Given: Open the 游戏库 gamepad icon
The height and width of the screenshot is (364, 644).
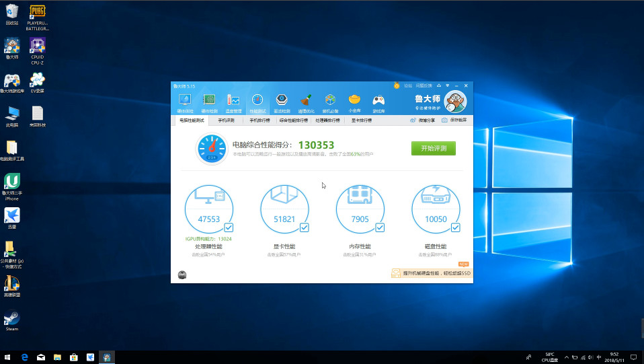Looking at the screenshot, I should pyautogui.click(x=378, y=103).
